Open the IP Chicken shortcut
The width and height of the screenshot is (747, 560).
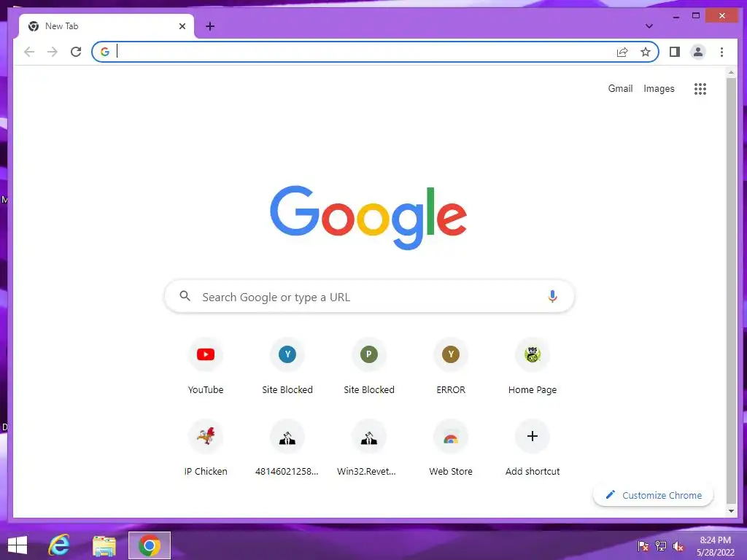click(206, 448)
